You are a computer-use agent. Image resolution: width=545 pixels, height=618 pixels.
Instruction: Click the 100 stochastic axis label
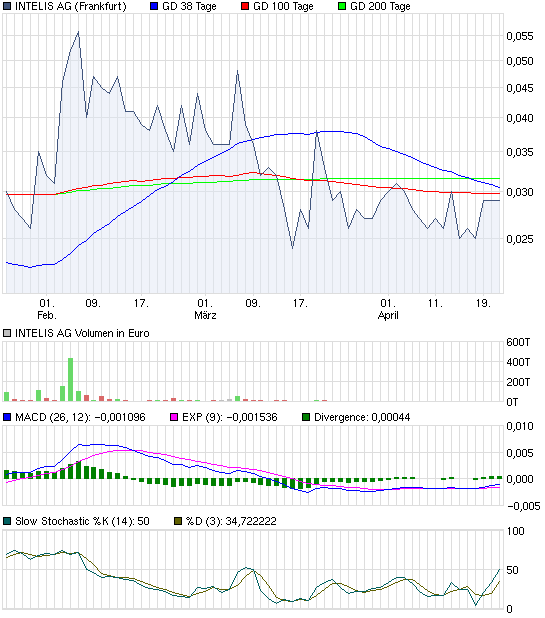[515, 531]
